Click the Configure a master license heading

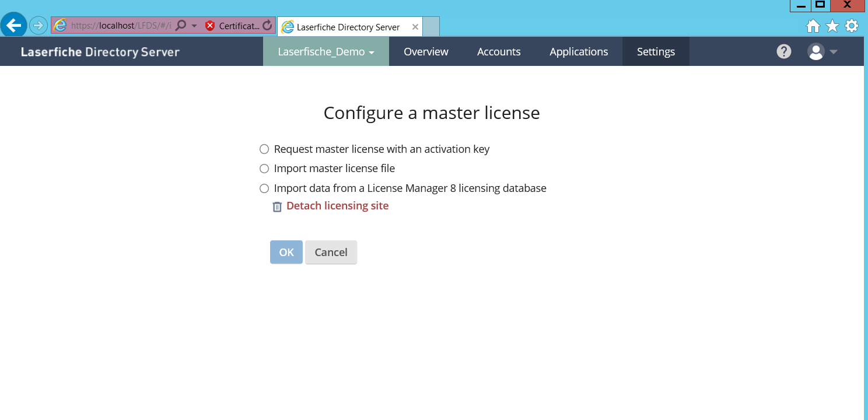[x=432, y=113]
